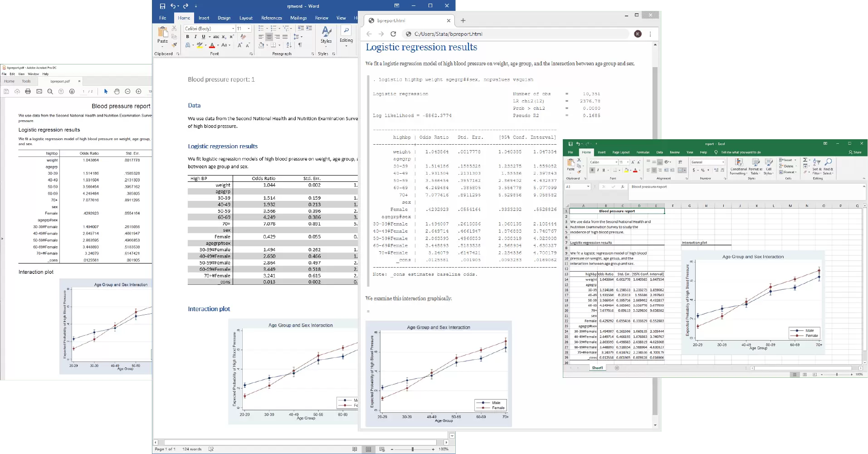The width and height of the screenshot is (868, 454).
Task: Open the Name Box A1 dropdown in Excel
Action: 588,186
